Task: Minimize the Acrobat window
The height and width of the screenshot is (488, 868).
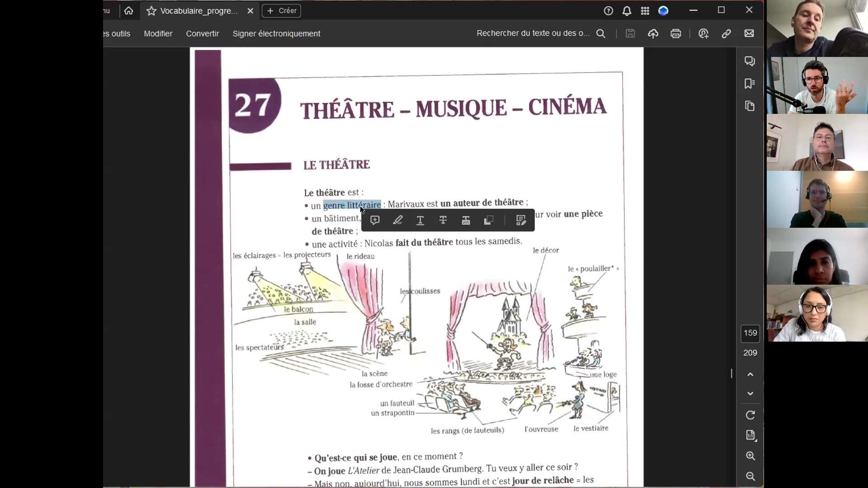Action: [x=693, y=10]
